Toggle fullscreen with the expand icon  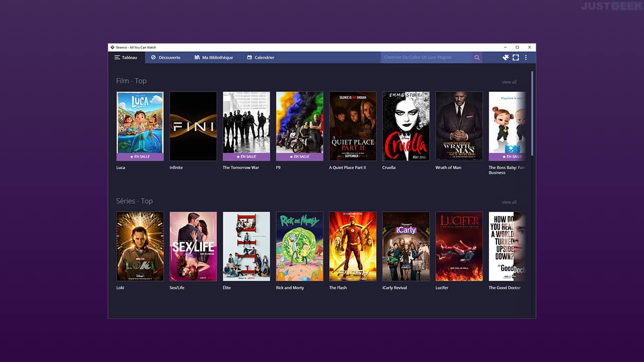(516, 57)
